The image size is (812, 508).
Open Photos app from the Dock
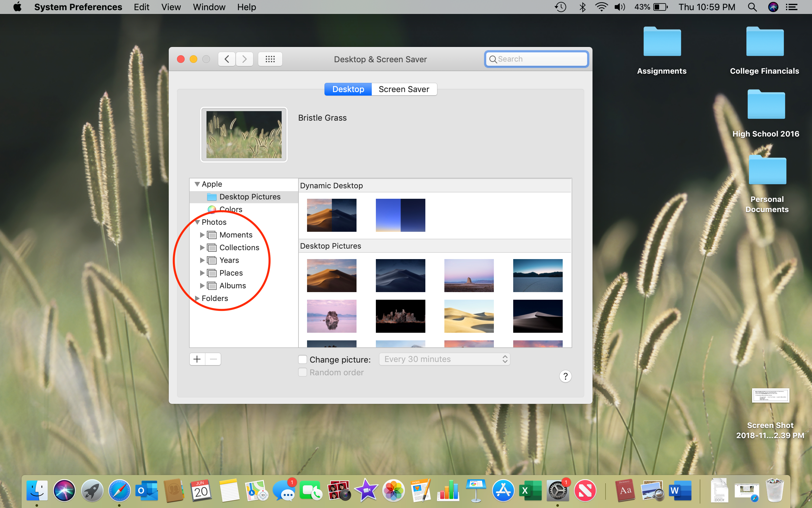[394, 491]
